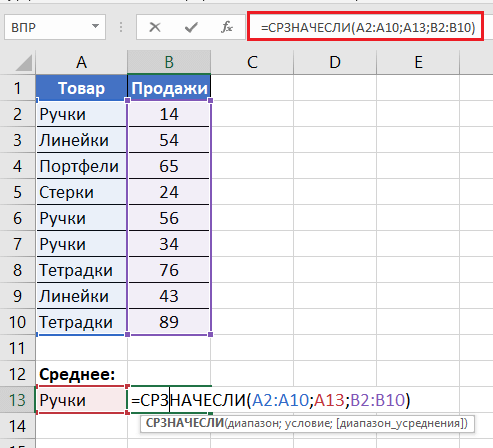Click the Среднее: label cell

tap(81, 374)
